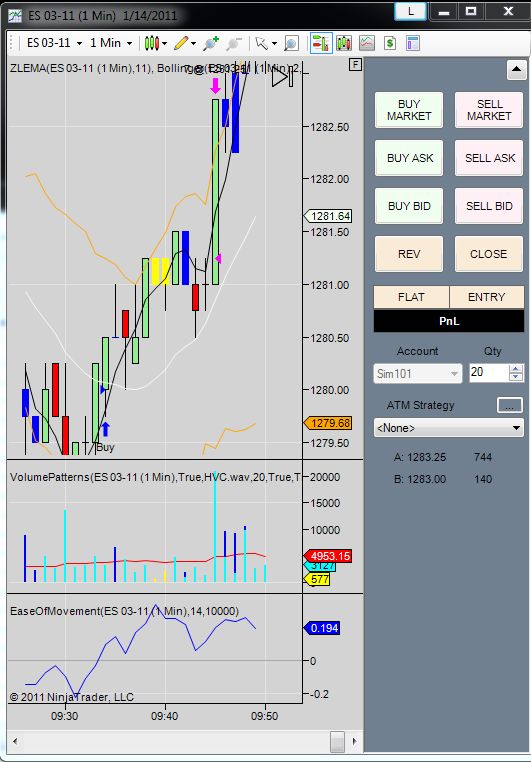The image size is (531, 762).
Task: Open the ATM Strategy ellipsis button
Action: point(510,405)
